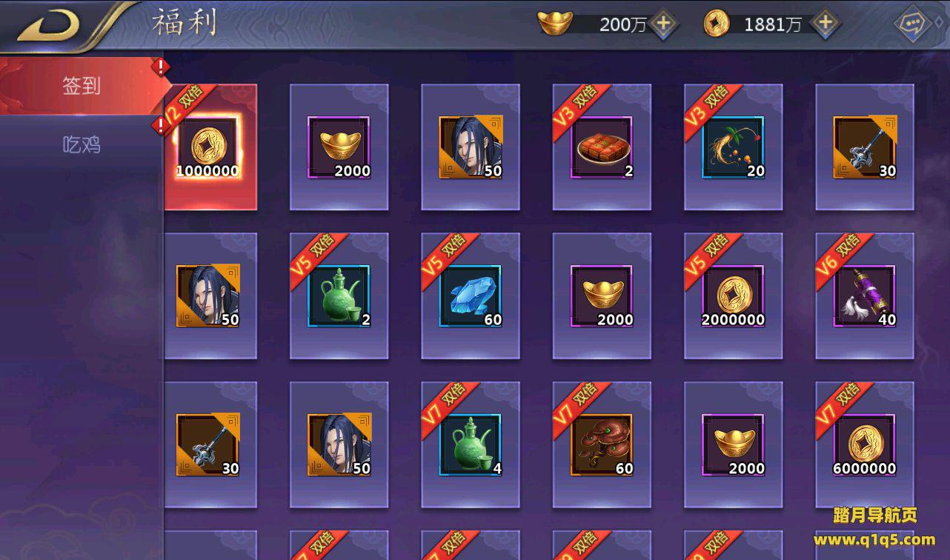The height and width of the screenshot is (560, 950).
Task: Select the purple scroll reward showing 40
Action: (865, 296)
